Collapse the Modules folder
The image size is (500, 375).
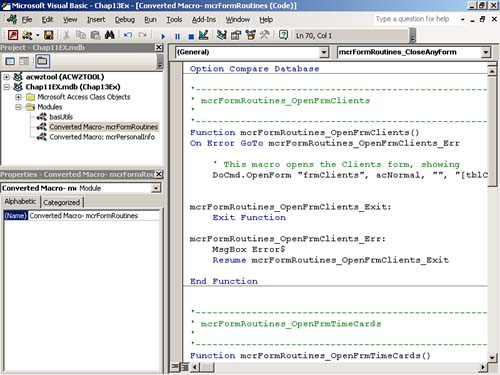click(18, 107)
